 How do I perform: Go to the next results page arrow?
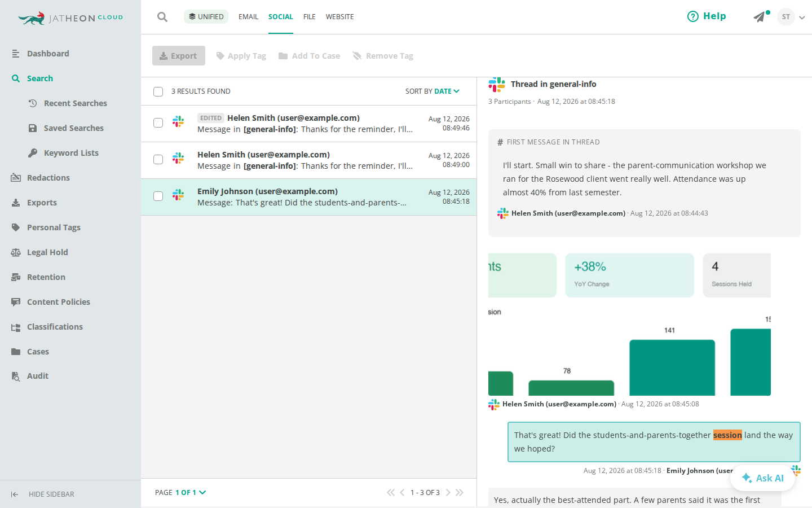pos(448,493)
